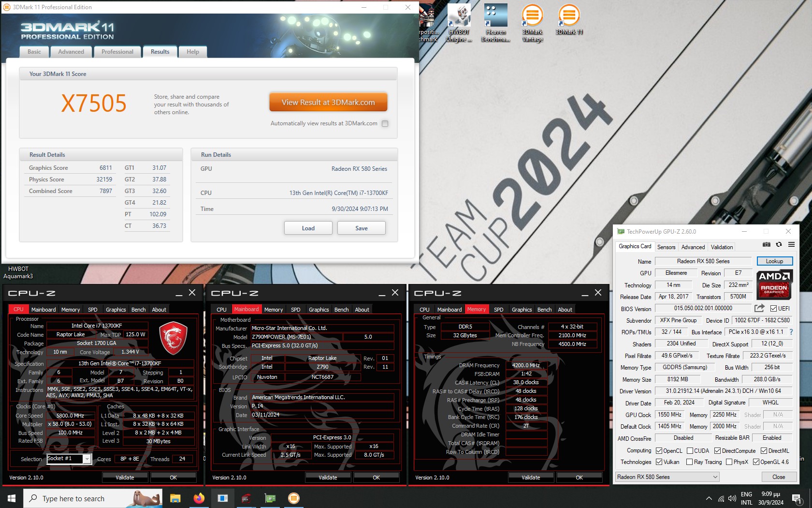
Task: Click the taskbar clock showing 9:09
Action: click(770, 498)
